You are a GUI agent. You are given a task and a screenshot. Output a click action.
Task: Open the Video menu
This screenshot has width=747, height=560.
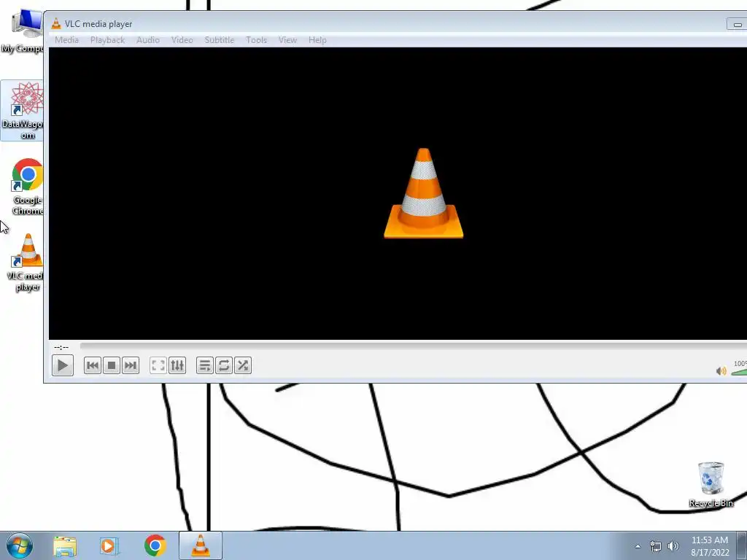coord(182,40)
